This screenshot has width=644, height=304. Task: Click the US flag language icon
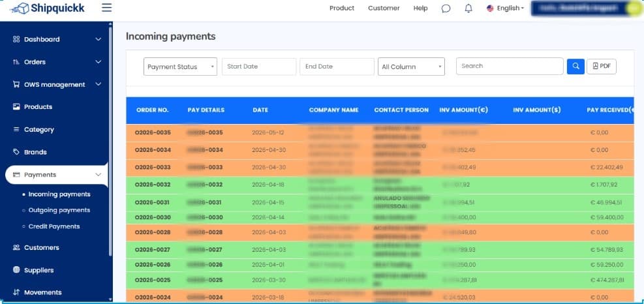tap(490, 8)
